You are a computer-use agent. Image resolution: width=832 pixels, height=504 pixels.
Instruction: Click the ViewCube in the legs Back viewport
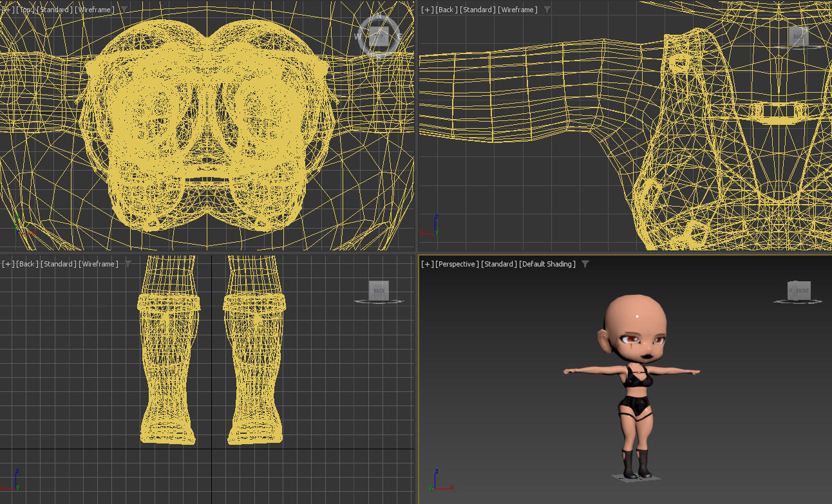(379, 291)
